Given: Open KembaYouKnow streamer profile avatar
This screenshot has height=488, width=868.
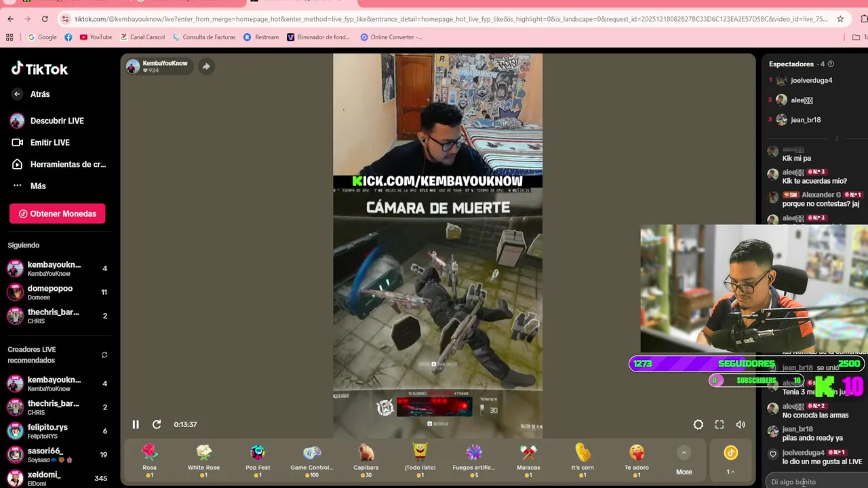Looking at the screenshot, I should (x=133, y=66).
